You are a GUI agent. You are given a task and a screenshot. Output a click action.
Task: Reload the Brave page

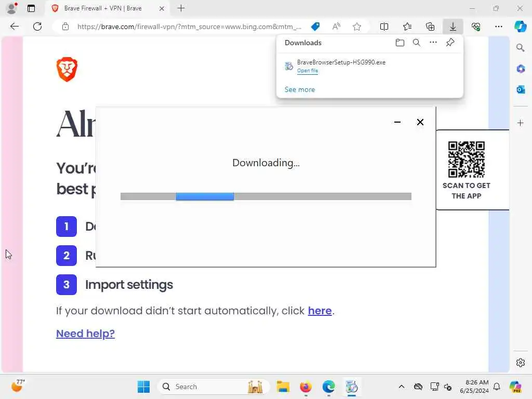click(37, 26)
